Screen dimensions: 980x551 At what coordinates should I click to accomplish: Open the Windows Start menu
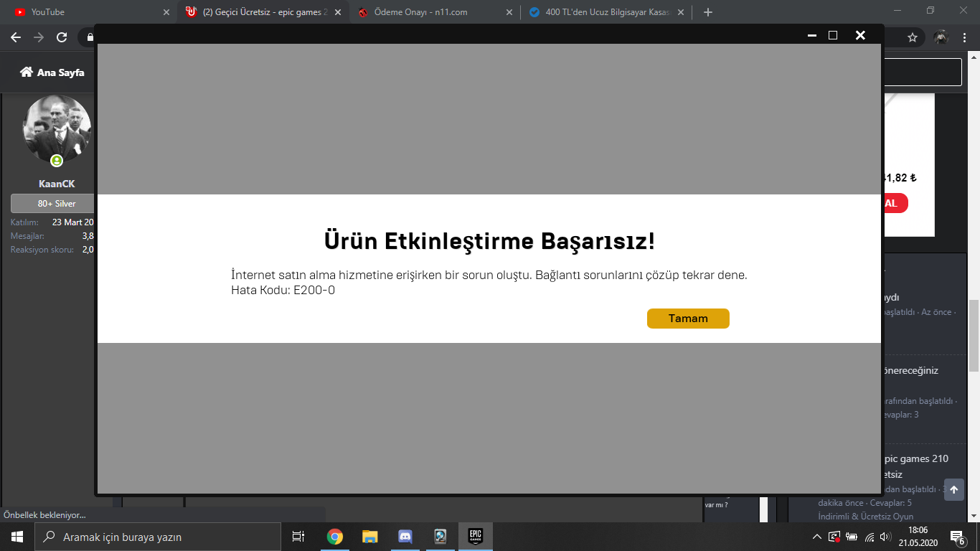pos(17,537)
